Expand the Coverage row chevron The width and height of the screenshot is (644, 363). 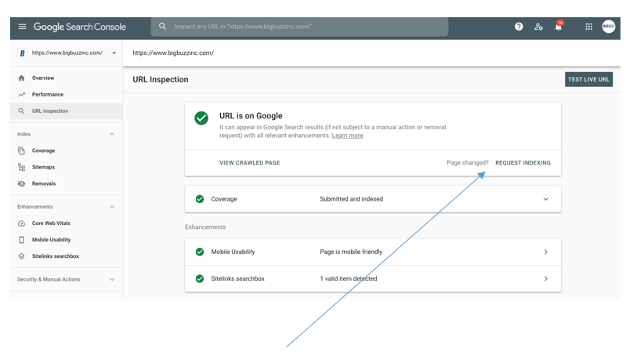tap(546, 199)
